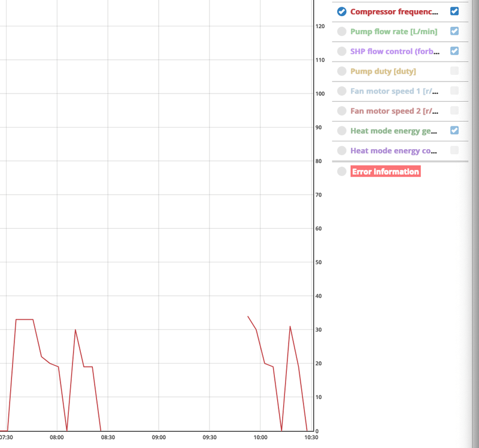Screen dimensions: 479x448
Task: Uncheck the SHP flow control checkbox
Action: pos(454,51)
